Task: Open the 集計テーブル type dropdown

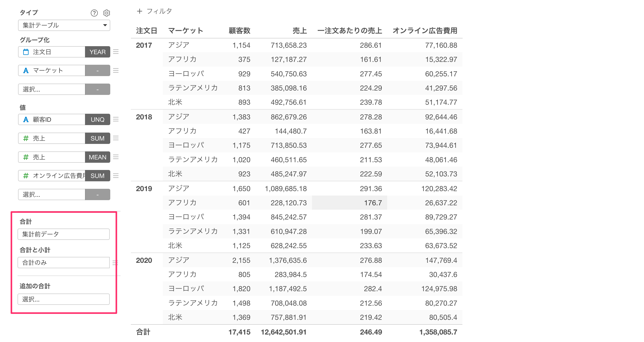Action: (64, 25)
